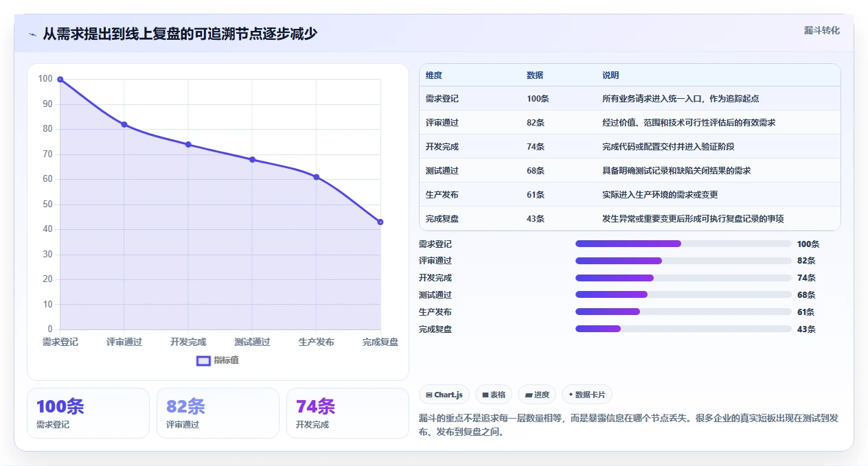Select the 生产发布 table row cell

pos(442,195)
